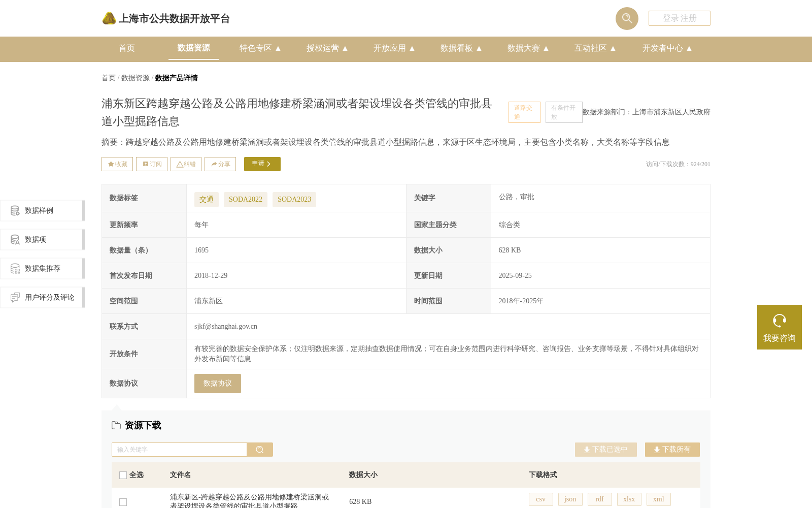Click 首页 in the breadcrumb
812x508 pixels.
tap(109, 78)
